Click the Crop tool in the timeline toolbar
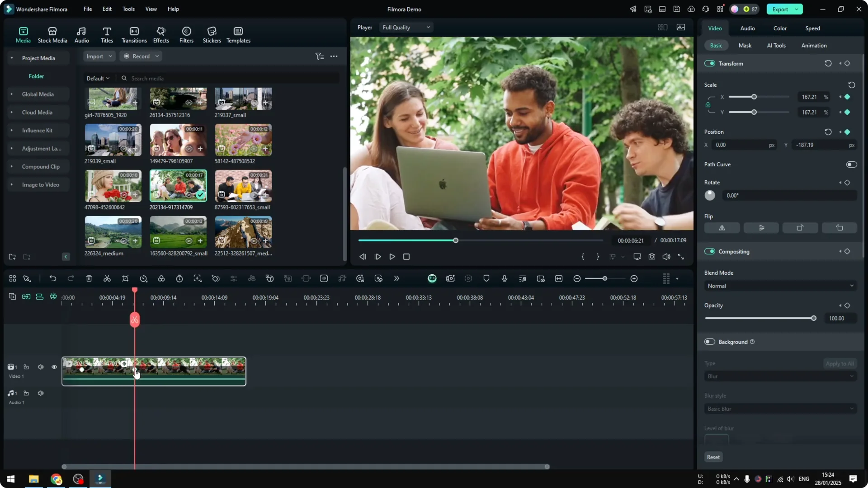Viewport: 868px width, 488px height. 125,278
